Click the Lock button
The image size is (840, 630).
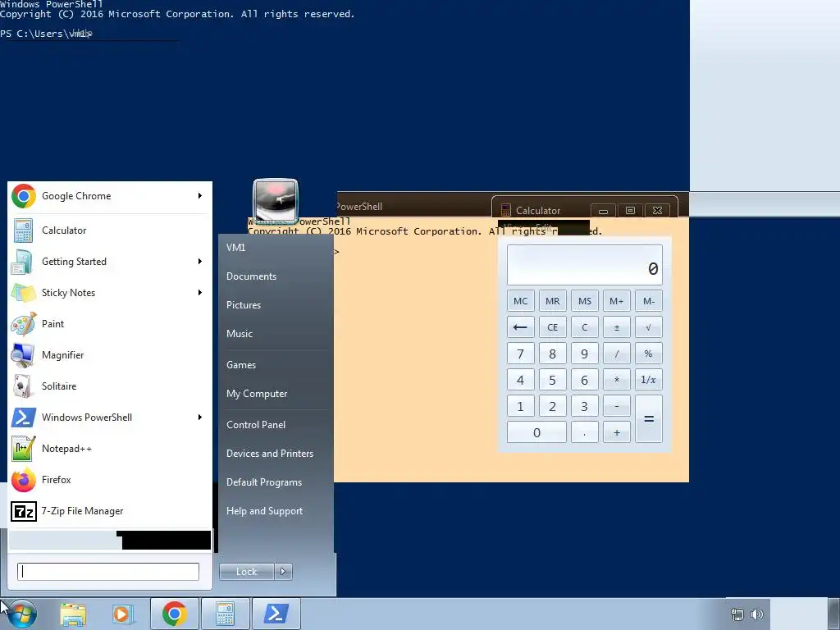pyautogui.click(x=246, y=572)
